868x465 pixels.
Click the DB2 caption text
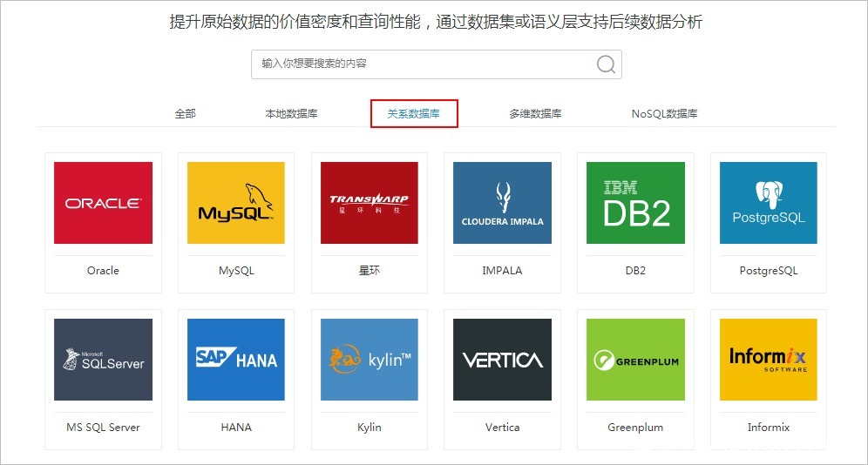(635, 270)
